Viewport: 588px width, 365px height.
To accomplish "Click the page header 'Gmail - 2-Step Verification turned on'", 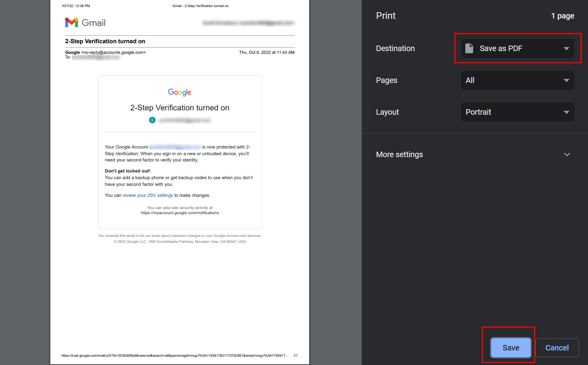I will 200,6.
